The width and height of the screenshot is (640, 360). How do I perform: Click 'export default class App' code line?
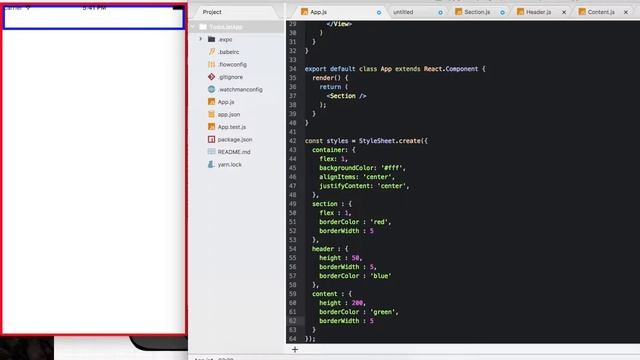point(395,69)
